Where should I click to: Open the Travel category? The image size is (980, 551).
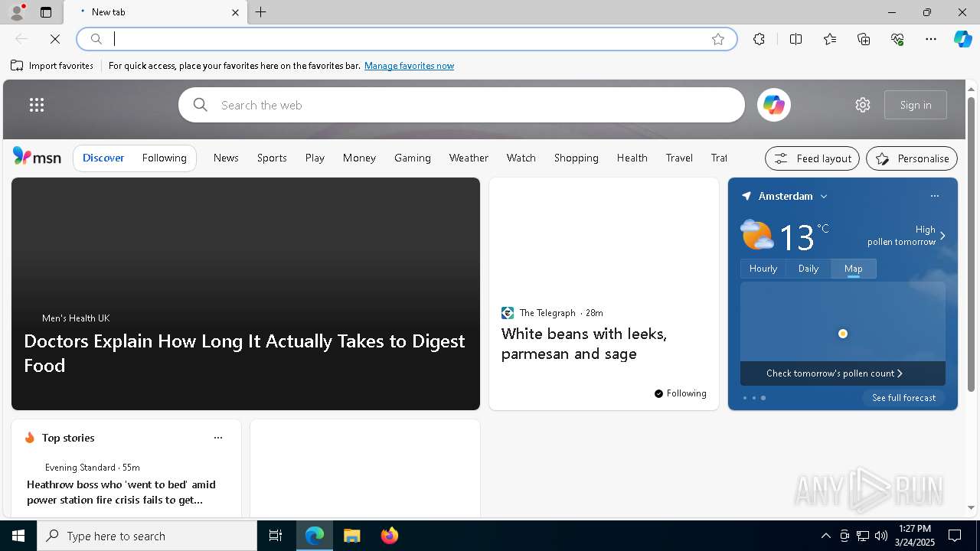click(679, 158)
